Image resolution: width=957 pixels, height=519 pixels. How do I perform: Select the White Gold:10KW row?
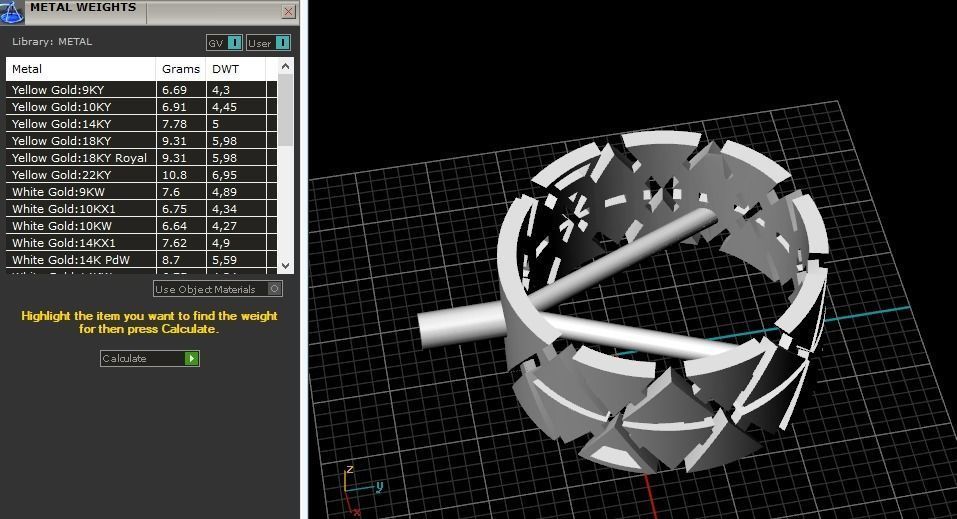[x=142, y=226]
